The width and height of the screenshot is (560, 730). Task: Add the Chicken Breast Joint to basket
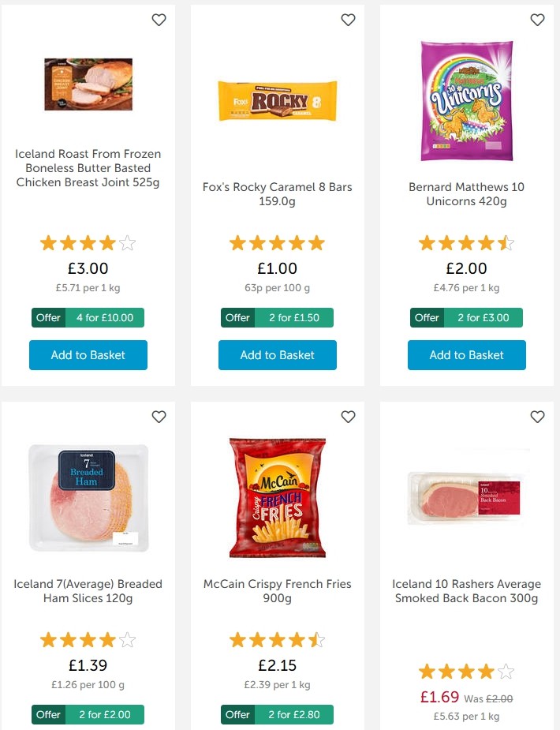pos(88,355)
